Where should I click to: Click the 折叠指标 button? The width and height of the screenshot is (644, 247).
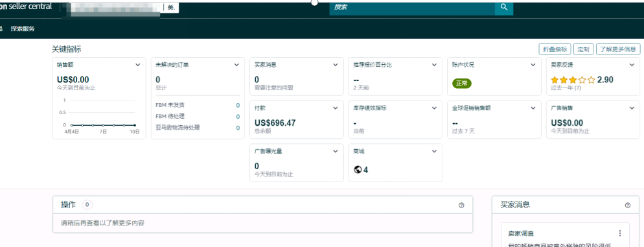coord(555,49)
